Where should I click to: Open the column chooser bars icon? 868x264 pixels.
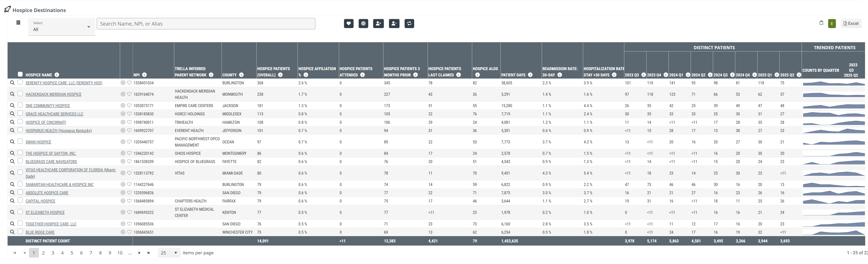click(18, 23)
